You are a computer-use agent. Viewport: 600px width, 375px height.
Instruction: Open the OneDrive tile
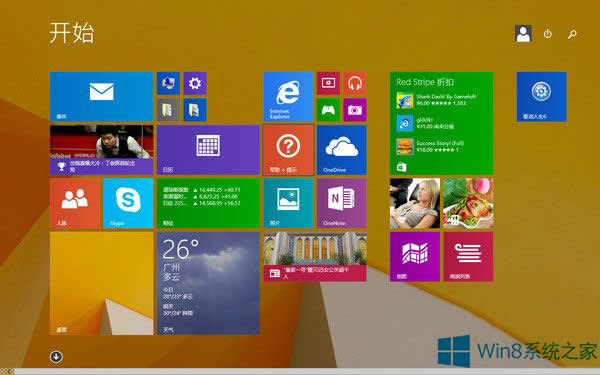pyautogui.click(x=341, y=150)
